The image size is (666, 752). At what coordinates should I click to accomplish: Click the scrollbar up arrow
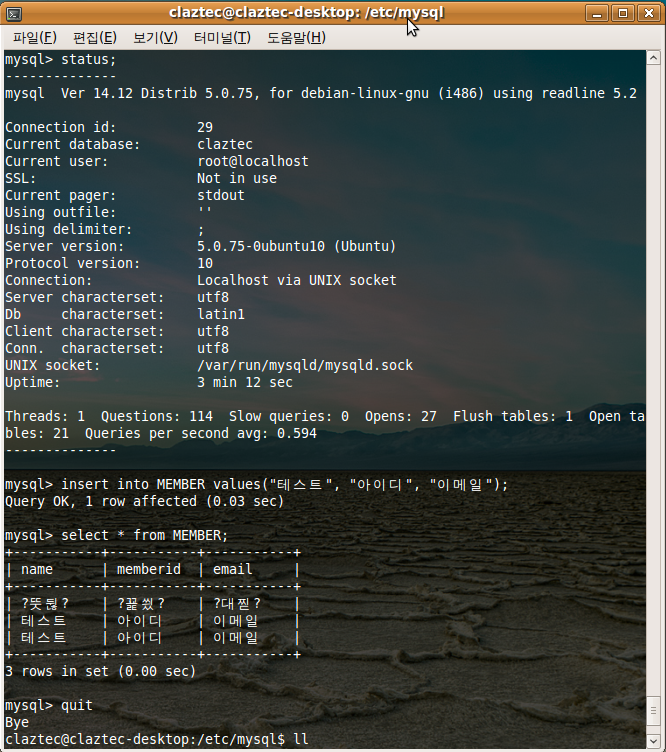[653, 58]
